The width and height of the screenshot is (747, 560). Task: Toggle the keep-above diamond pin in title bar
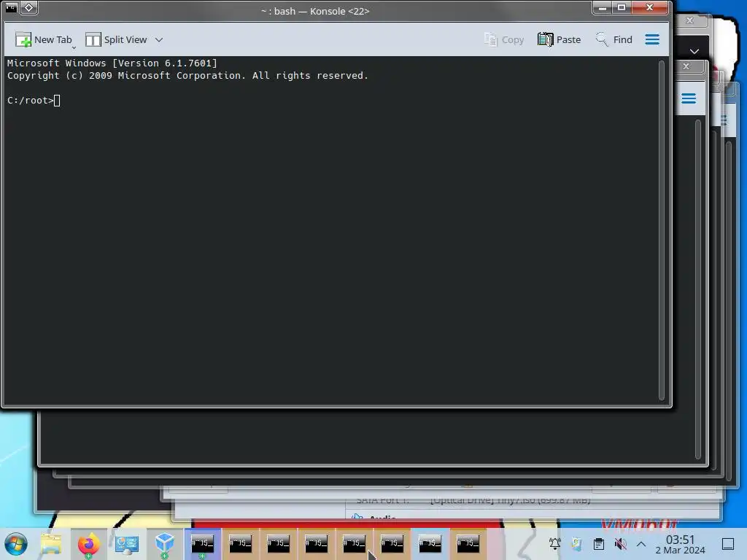click(x=28, y=7)
